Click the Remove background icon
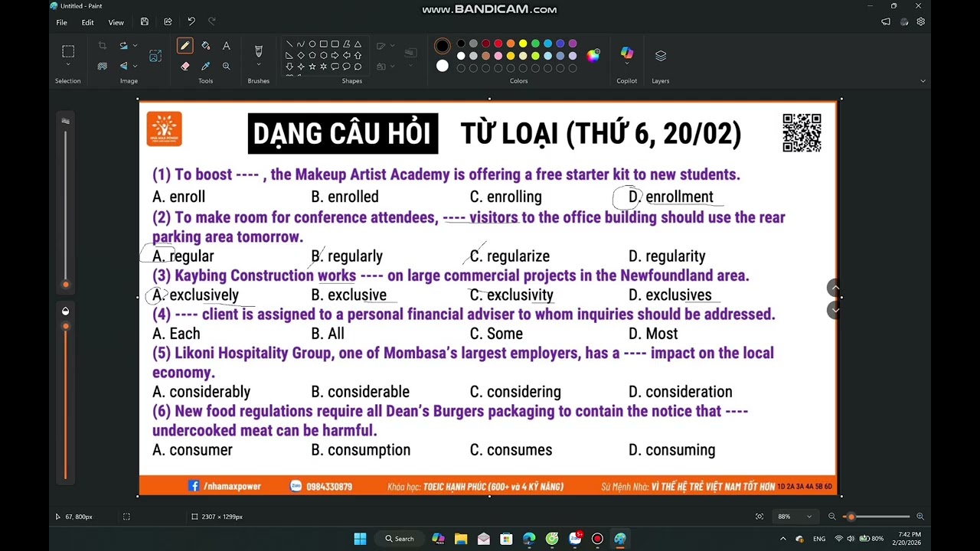Viewport: 980px width, 551px height. pyautogui.click(x=102, y=67)
